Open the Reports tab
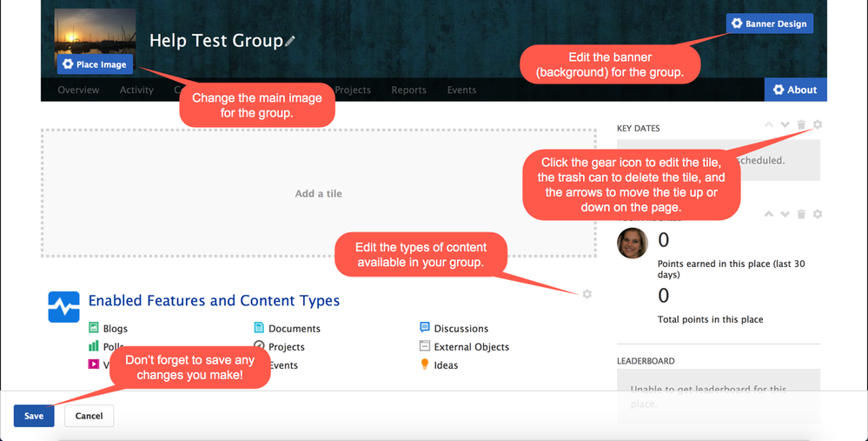Screen dimensions: 868x441 pos(408,90)
